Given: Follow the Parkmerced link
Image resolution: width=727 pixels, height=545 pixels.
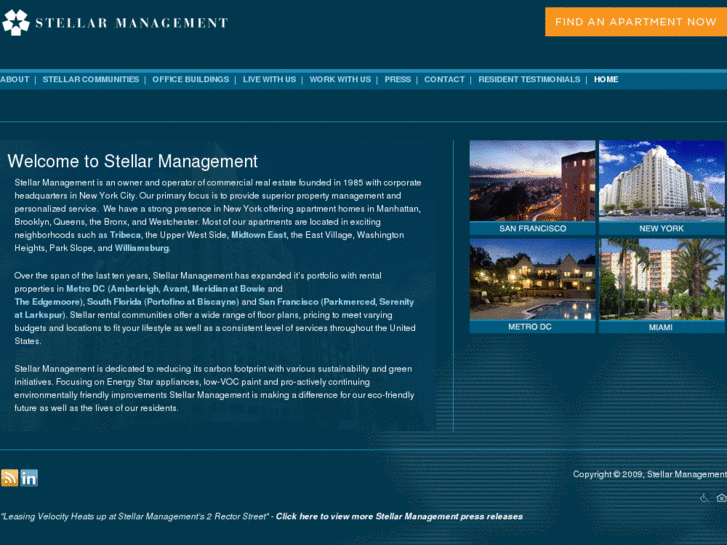Looking at the screenshot, I should (x=349, y=302).
